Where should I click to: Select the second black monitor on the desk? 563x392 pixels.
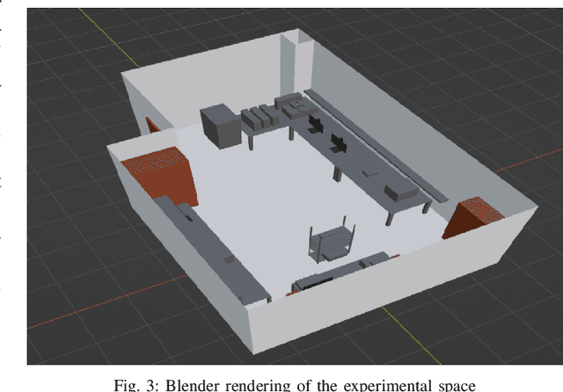point(339,142)
